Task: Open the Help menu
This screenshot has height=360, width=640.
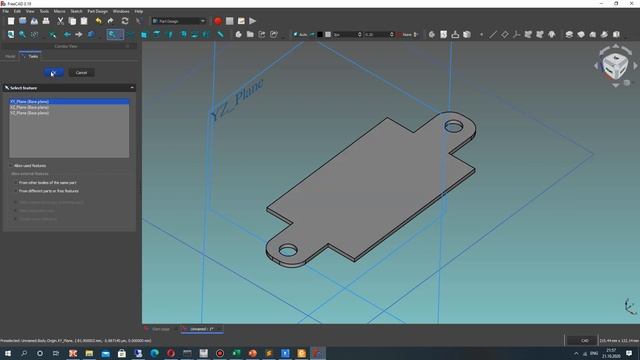Action: coord(139,11)
